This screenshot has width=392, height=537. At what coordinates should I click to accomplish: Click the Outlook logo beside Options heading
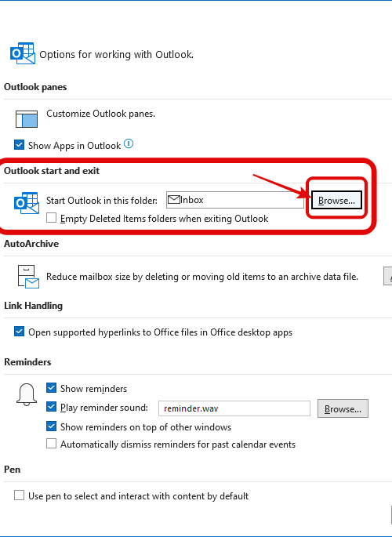tap(23, 53)
